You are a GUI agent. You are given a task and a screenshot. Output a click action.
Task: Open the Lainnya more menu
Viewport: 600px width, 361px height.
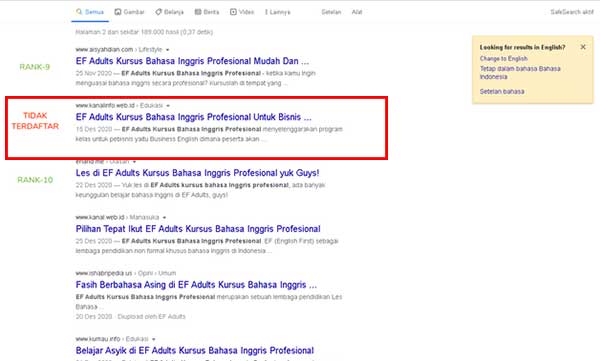(277, 12)
